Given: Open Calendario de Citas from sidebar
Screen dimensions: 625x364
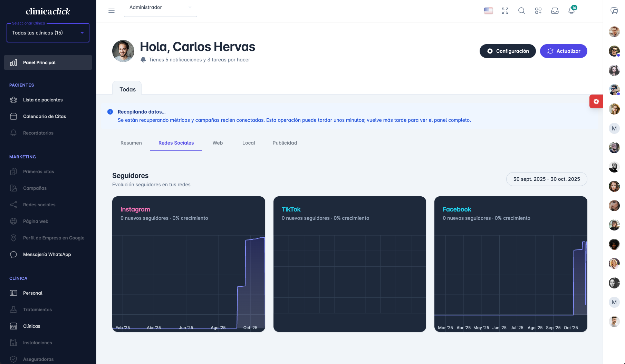Looking at the screenshot, I should coord(45,116).
